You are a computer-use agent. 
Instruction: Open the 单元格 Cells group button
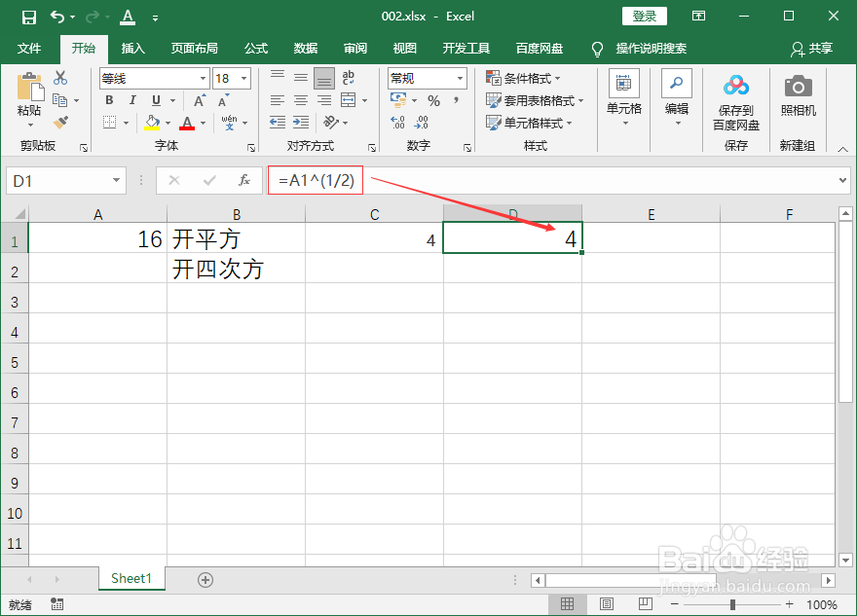623,98
